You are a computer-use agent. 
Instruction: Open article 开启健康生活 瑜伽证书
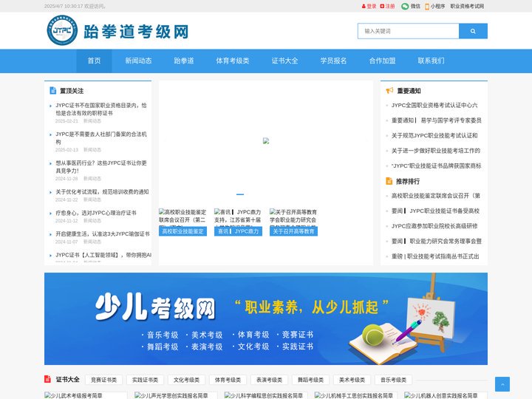pyautogui.click(x=103, y=234)
